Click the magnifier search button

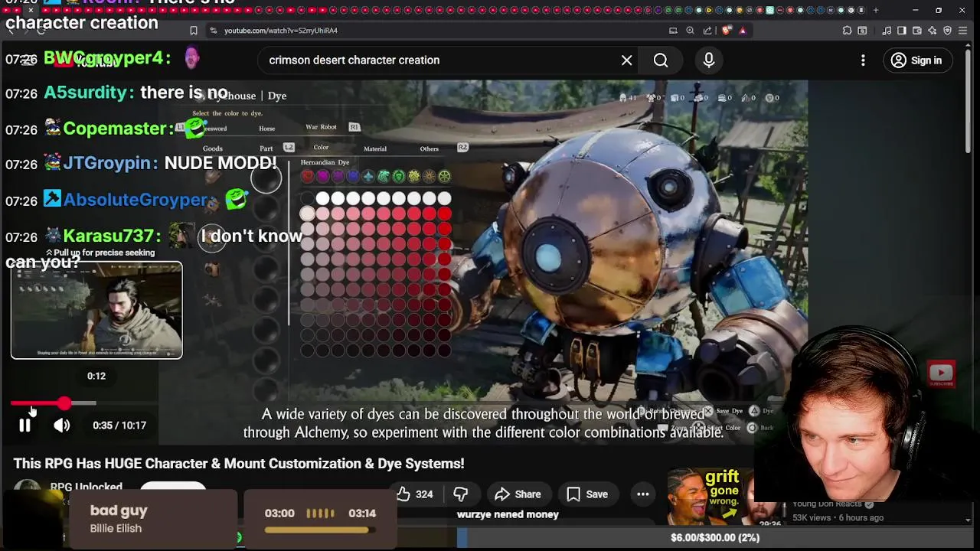pyautogui.click(x=661, y=60)
